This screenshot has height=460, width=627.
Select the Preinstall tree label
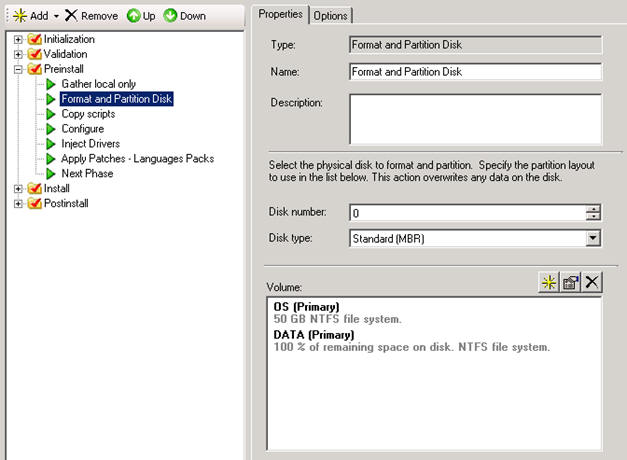pos(64,69)
